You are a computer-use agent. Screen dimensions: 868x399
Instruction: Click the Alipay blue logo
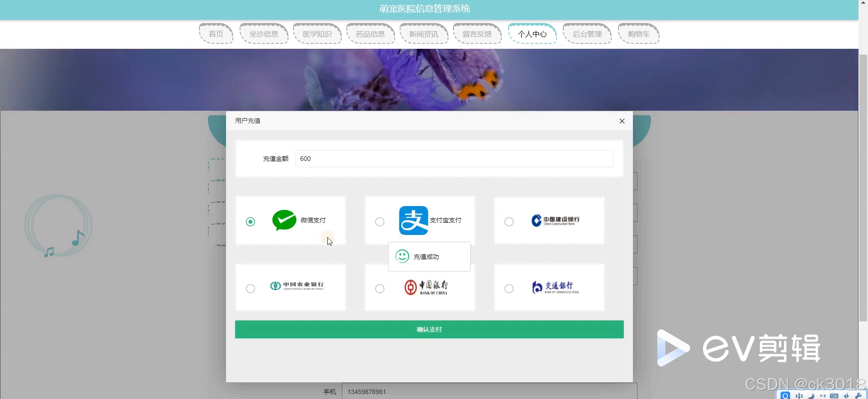point(413,221)
